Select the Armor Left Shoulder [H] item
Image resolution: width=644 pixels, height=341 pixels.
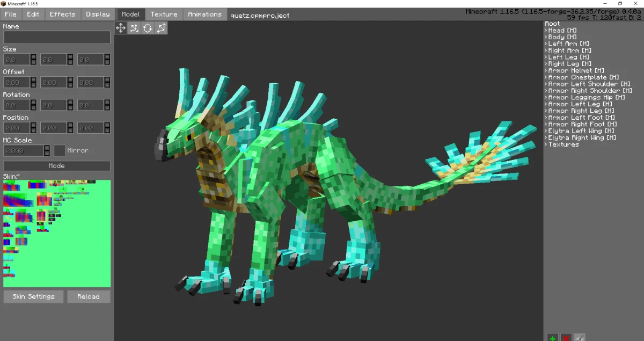(x=589, y=84)
